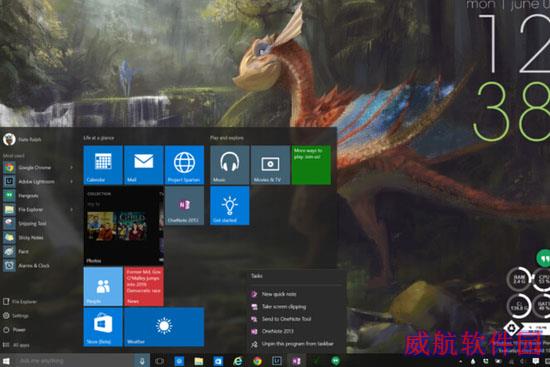Open the OneNote 2013 tile
The height and width of the screenshot is (367, 550).
185,206
